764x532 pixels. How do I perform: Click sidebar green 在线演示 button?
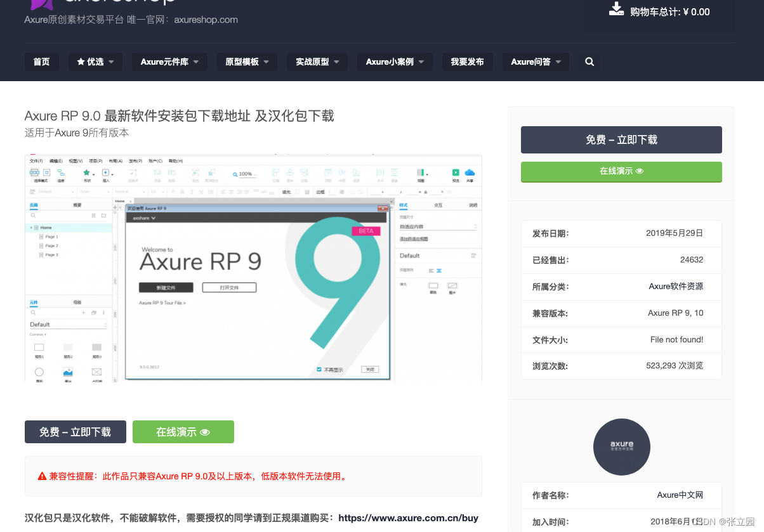pyautogui.click(x=621, y=171)
